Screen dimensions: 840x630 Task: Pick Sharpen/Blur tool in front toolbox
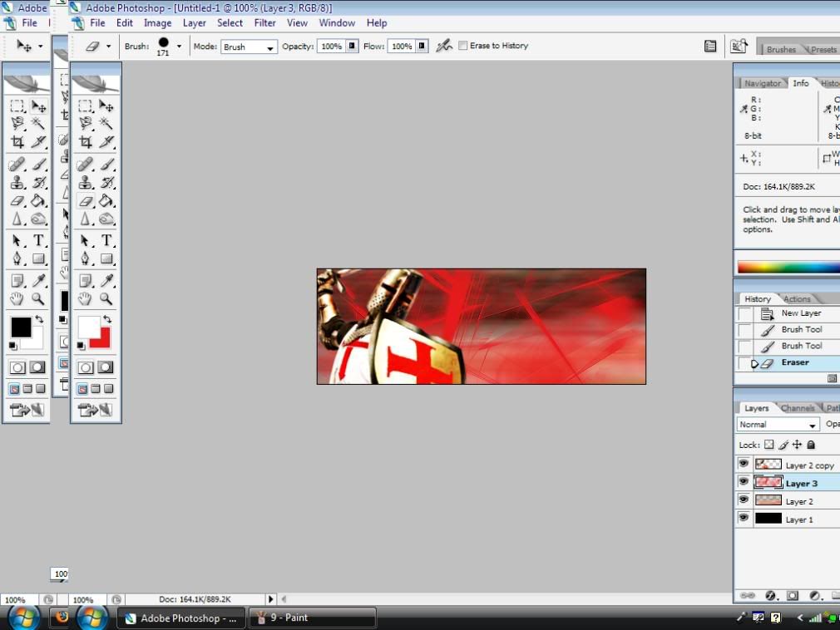click(86, 219)
